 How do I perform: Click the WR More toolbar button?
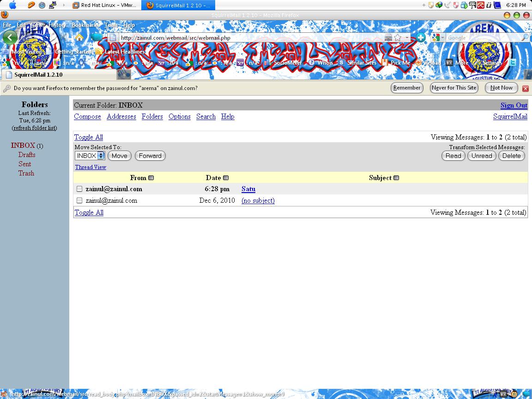coord(457,62)
